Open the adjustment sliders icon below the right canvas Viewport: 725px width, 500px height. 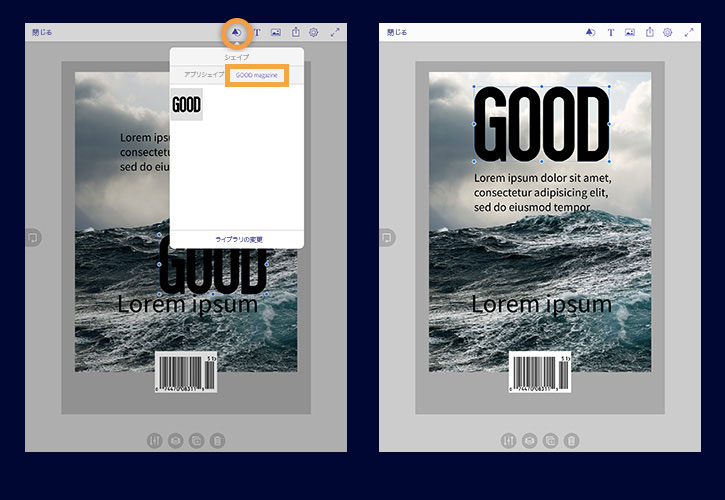click(509, 440)
